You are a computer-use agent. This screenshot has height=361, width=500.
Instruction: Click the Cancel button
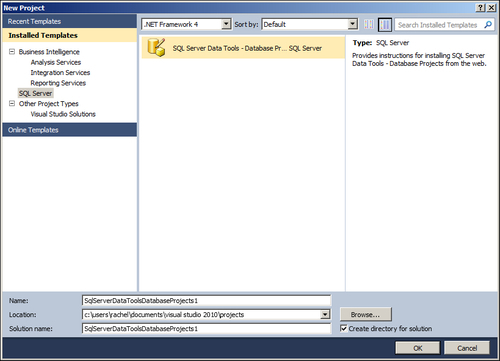coord(467,348)
